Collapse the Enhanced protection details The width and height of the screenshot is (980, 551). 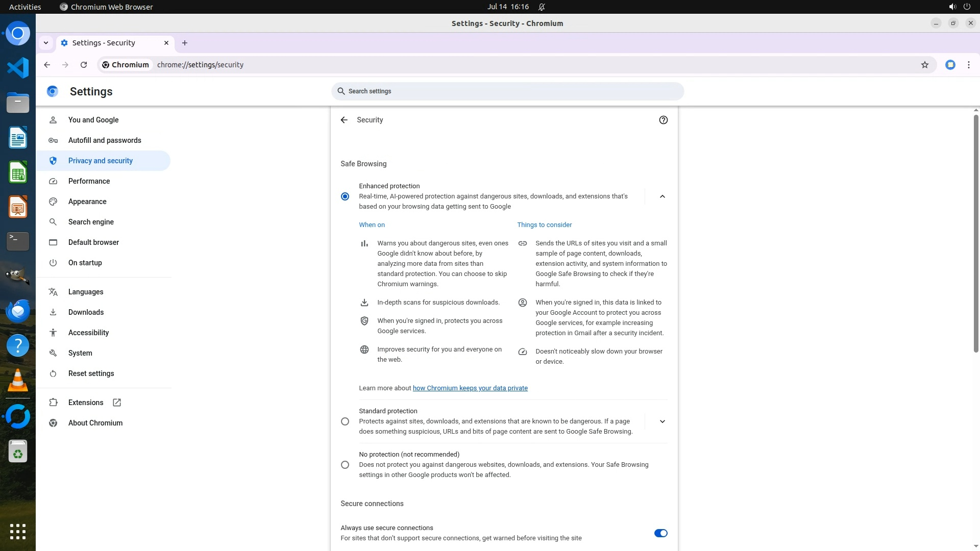(662, 196)
